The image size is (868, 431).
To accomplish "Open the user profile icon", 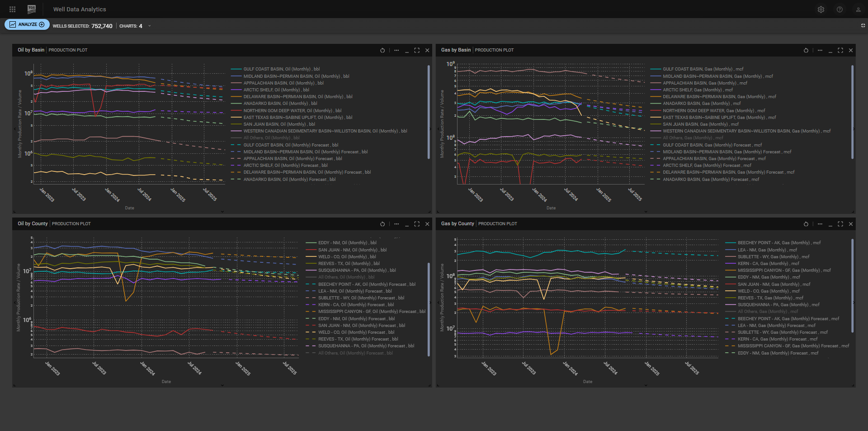I will click(858, 9).
